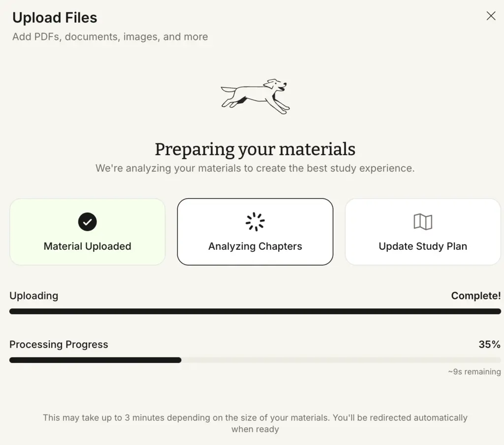504x445 pixels.
Task: Click the 35% progress value
Action: click(x=490, y=345)
